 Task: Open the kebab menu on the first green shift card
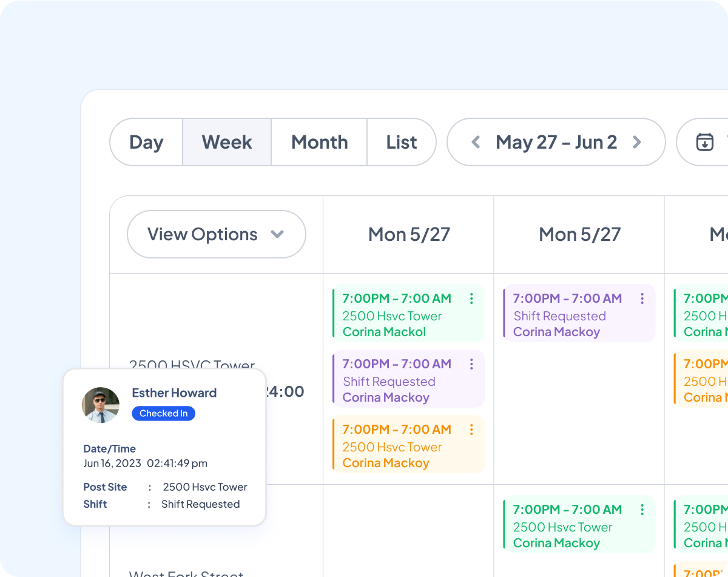pyautogui.click(x=471, y=299)
